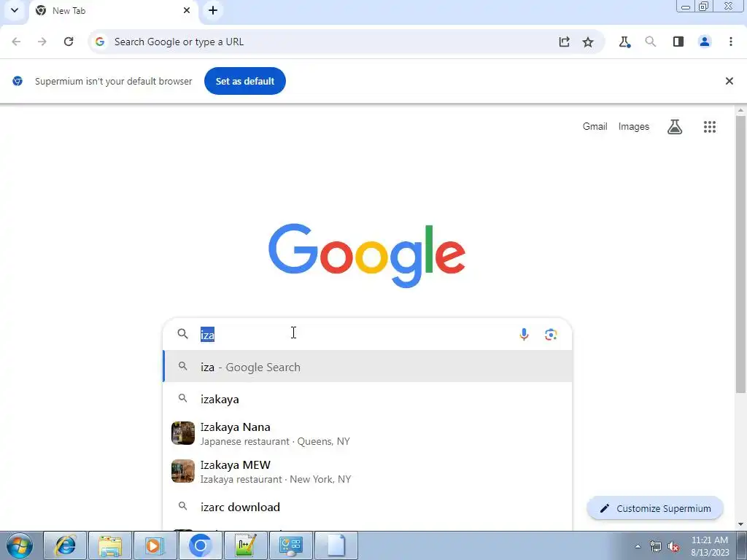Open the blank document taskbar icon
Screen dimensions: 747x560
(336, 545)
